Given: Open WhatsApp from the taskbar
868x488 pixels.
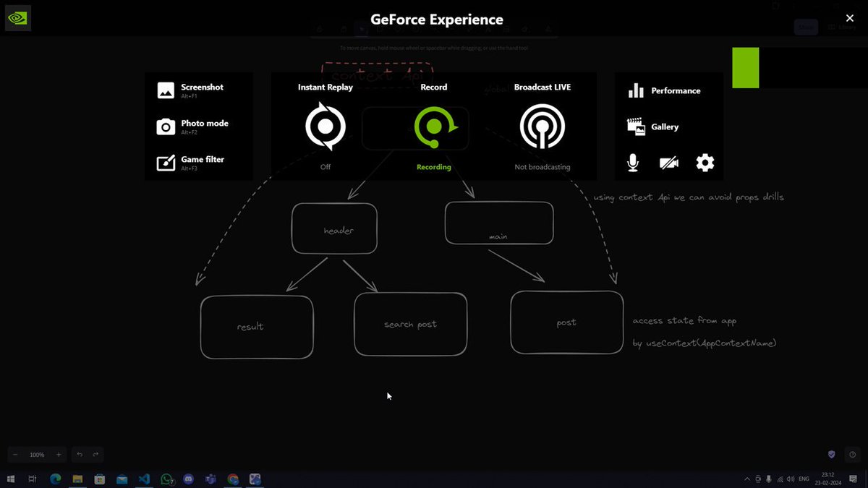Looking at the screenshot, I should point(166,479).
